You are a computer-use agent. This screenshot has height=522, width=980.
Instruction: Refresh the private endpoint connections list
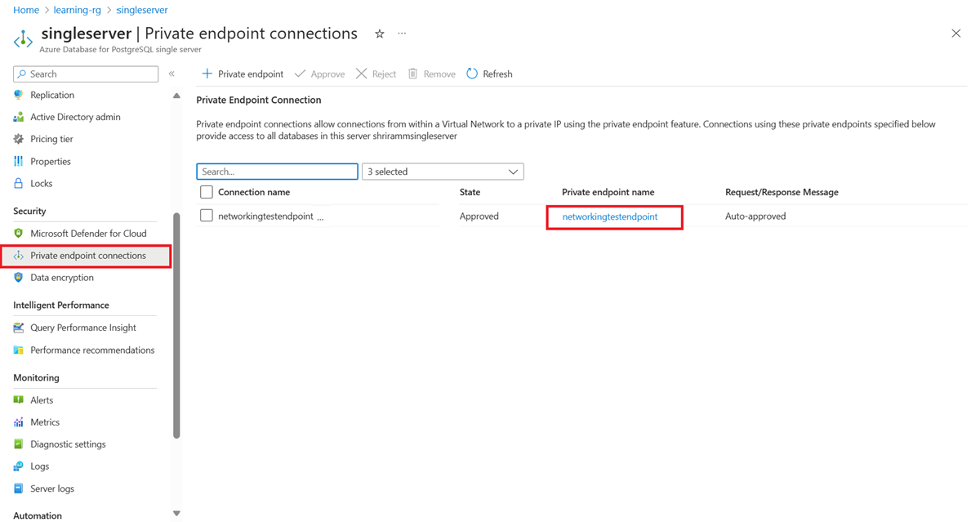[x=488, y=74]
